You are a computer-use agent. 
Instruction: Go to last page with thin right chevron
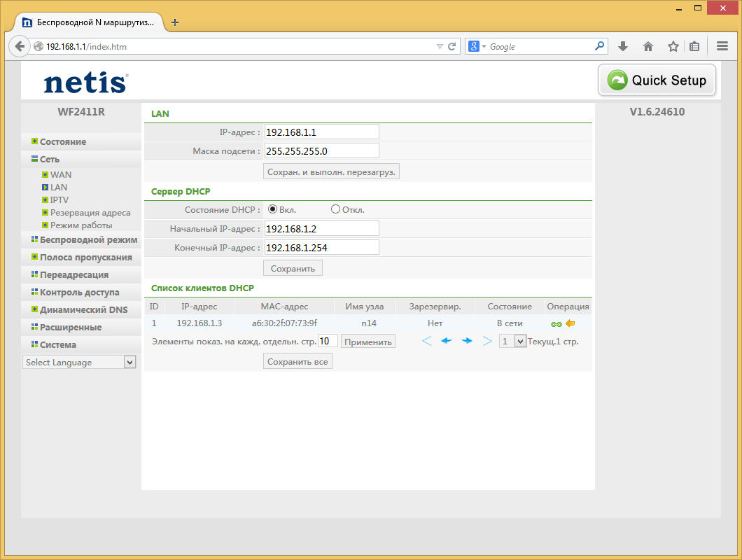[x=487, y=341]
